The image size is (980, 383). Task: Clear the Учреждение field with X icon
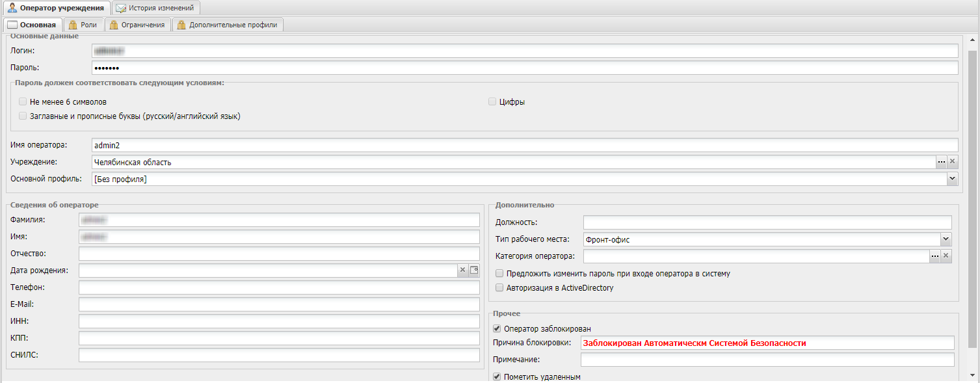(x=953, y=162)
